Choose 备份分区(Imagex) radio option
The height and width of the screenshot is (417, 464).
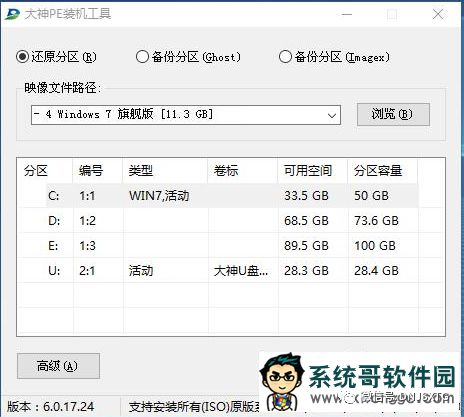[334, 57]
